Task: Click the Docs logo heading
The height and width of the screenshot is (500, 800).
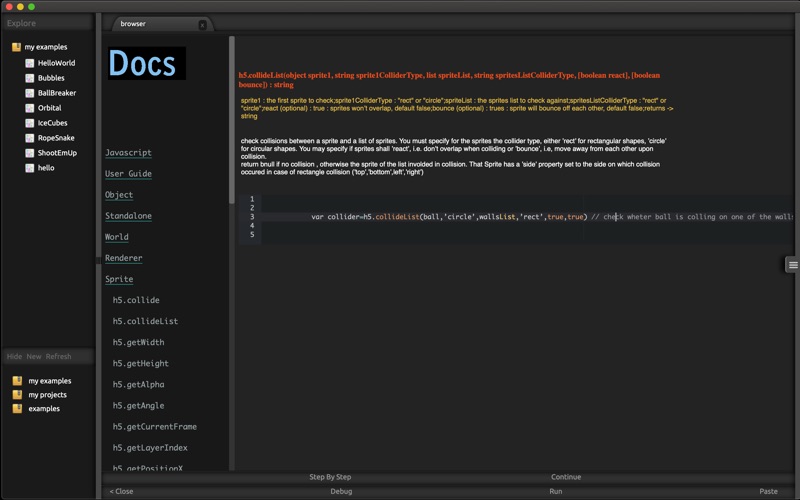Action: tap(146, 63)
